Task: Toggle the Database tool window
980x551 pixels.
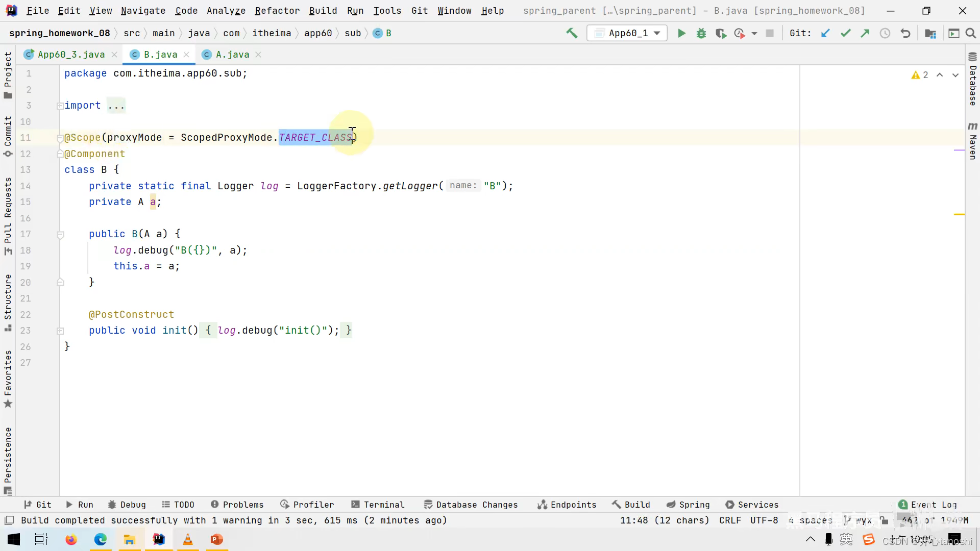Action: (972, 79)
